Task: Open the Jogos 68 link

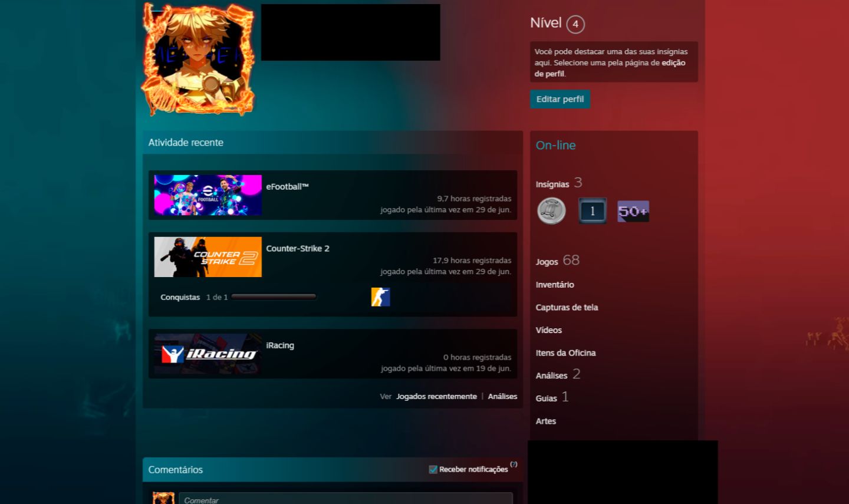Action: coord(558,261)
